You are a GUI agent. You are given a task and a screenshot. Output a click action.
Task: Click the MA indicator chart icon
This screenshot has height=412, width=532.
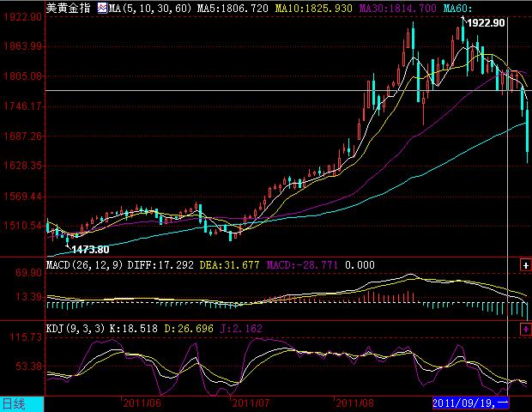[x=102, y=8]
